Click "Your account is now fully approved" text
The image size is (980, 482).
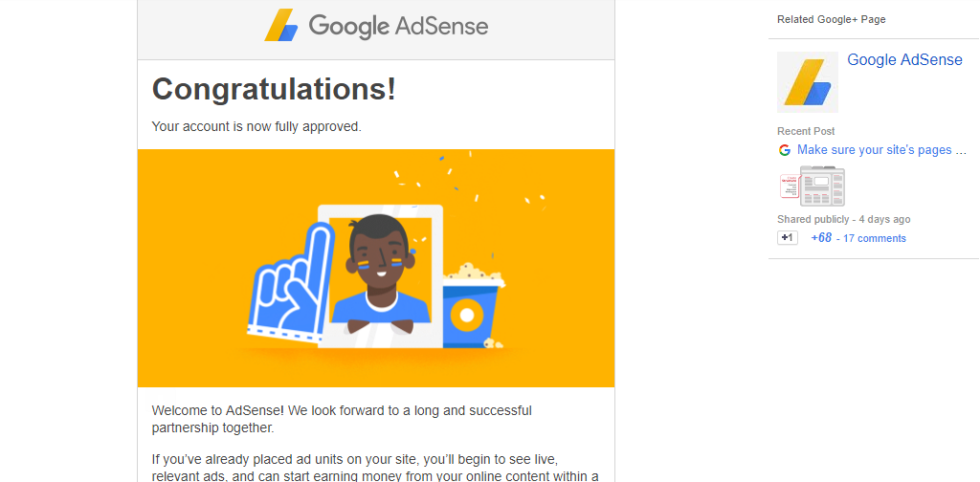pyautogui.click(x=256, y=126)
